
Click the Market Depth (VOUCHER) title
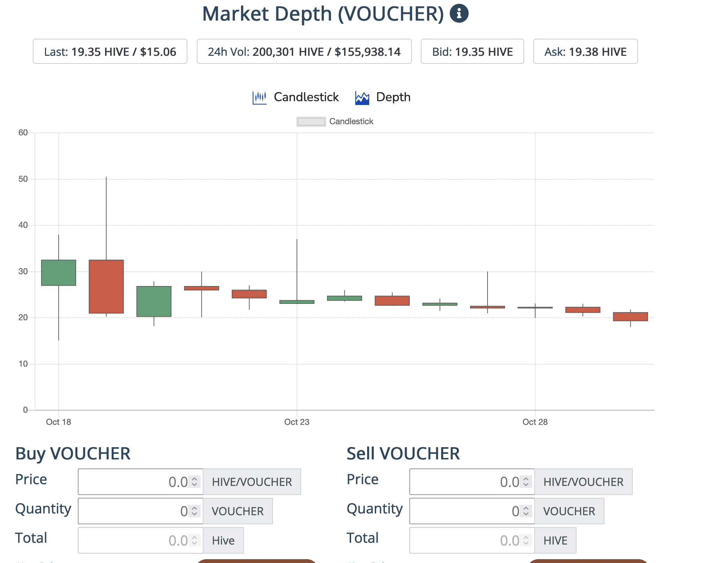[323, 14]
